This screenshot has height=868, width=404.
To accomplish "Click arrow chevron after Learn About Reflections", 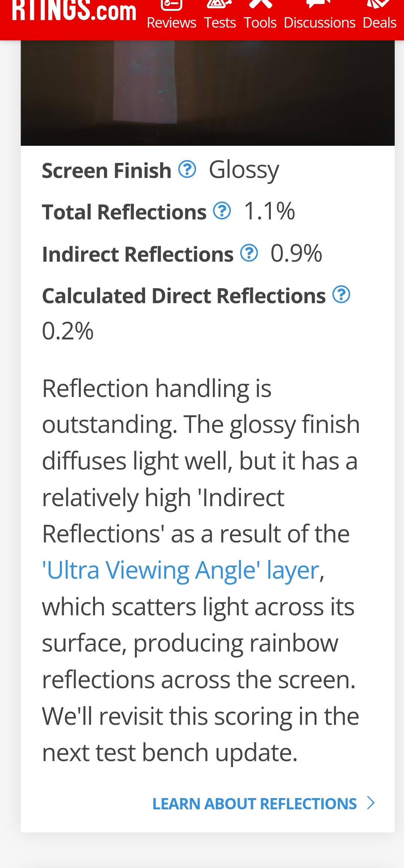I will click(371, 803).
